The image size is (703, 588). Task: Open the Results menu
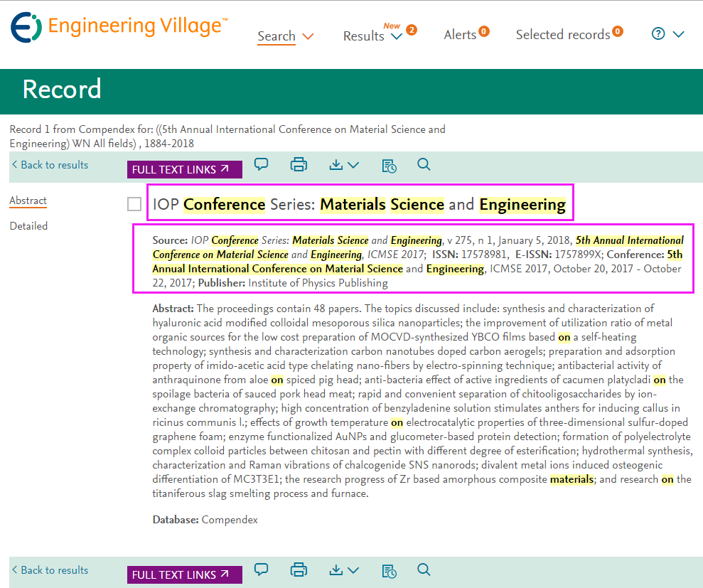[x=364, y=36]
